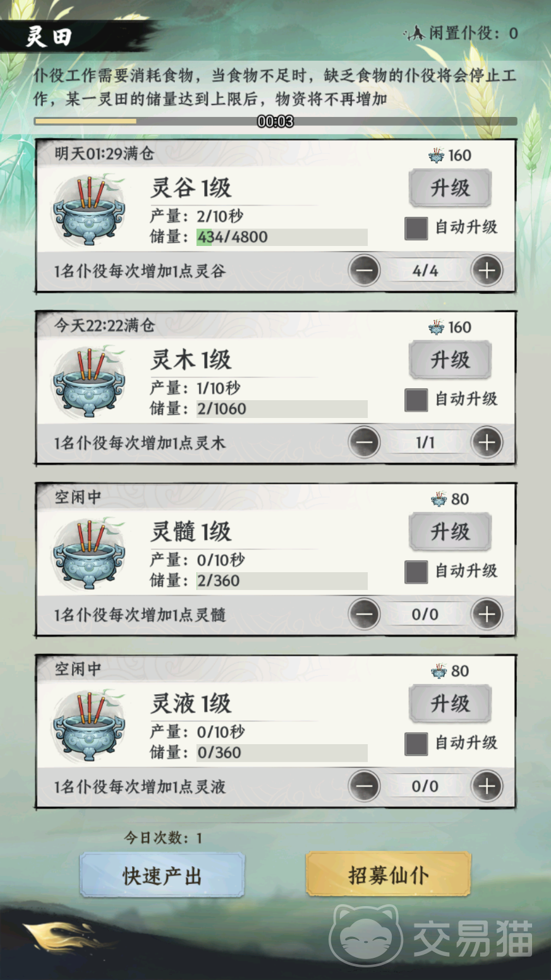551x980 pixels.
Task: Upgrade 灵谷 with the 升级 button
Action: 450,188
